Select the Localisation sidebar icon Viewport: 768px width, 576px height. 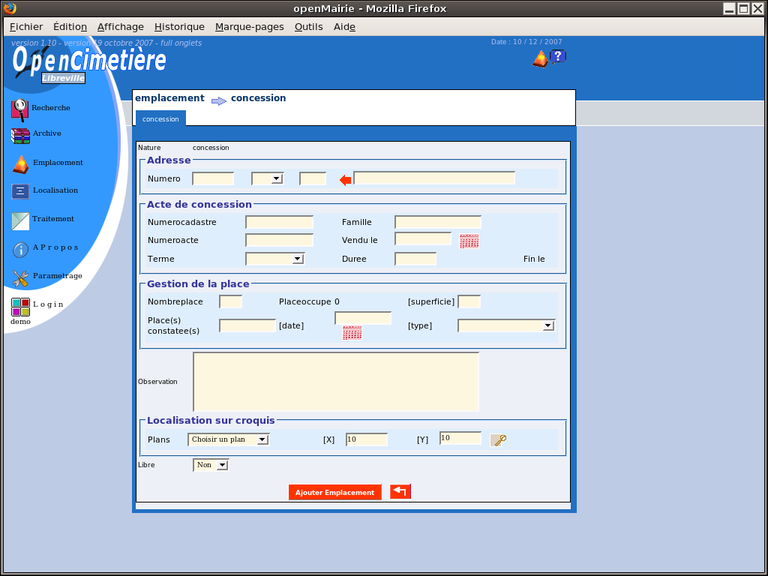pos(20,191)
